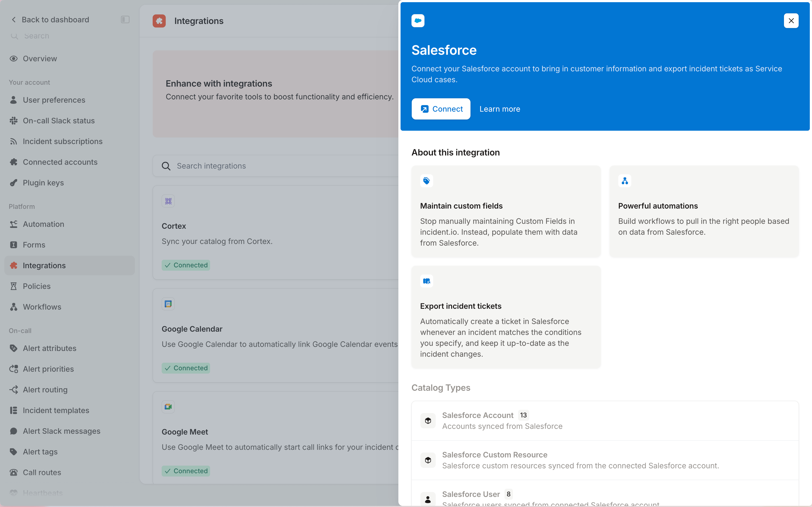The width and height of the screenshot is (812, 507).
Task: Open Alert tags
Action: [69, 452]
